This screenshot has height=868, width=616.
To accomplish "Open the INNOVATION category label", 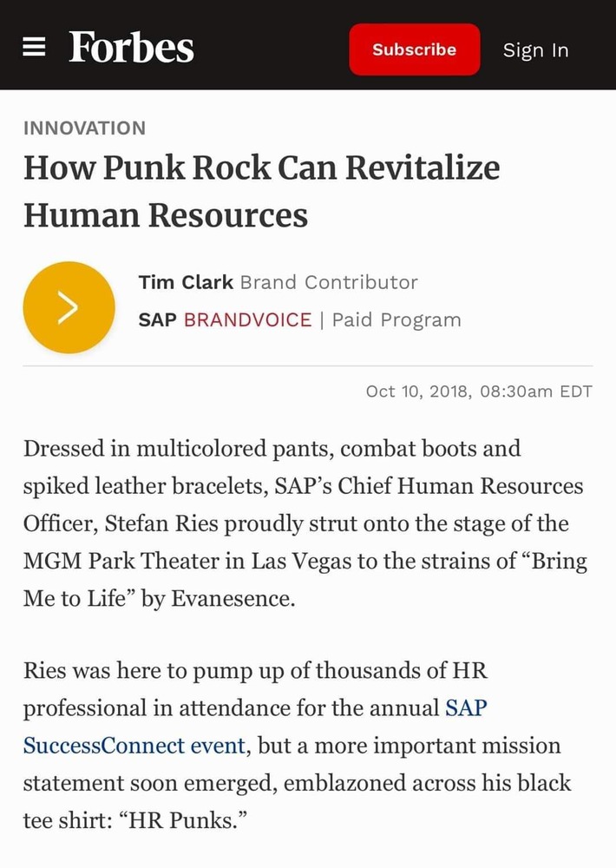I will 84,128.
